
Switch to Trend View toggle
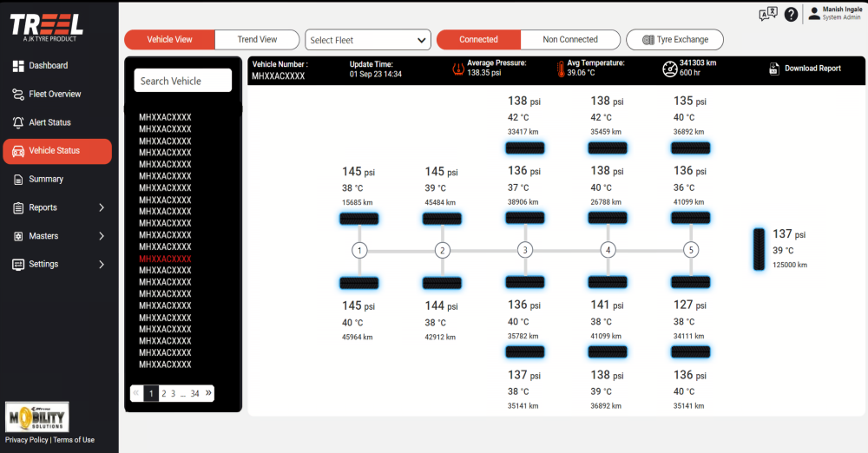pyautogui.click(x=257, y=40)
